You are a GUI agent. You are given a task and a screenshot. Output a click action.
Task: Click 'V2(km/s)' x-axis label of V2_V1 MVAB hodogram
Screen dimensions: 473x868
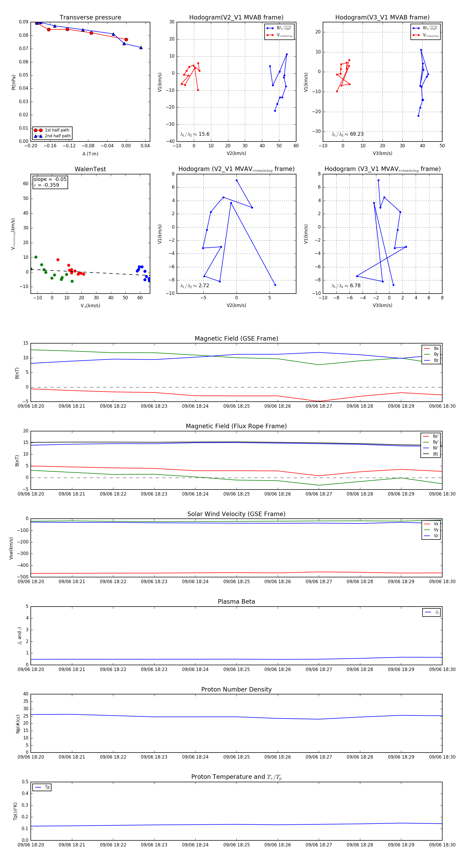point(236,154)
